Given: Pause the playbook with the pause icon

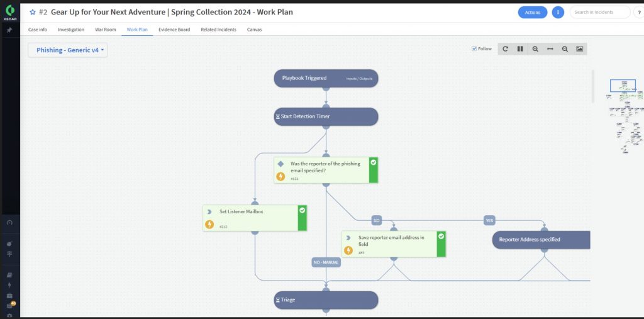Looking at the screenshot, I should click(x=520, y=49).
